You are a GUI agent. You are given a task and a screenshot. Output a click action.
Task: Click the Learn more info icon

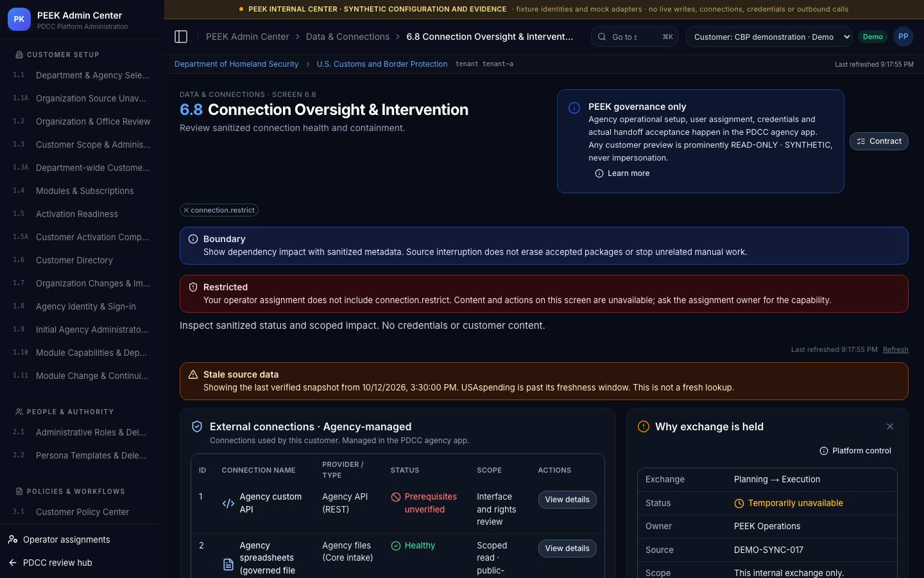[599, 173]
